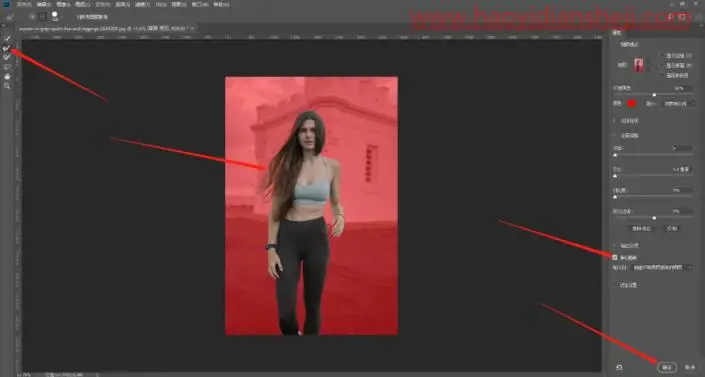Click the Photoshop logo icon at top left
This screenshot has width=705, height=377.
(x=6, y=4)
